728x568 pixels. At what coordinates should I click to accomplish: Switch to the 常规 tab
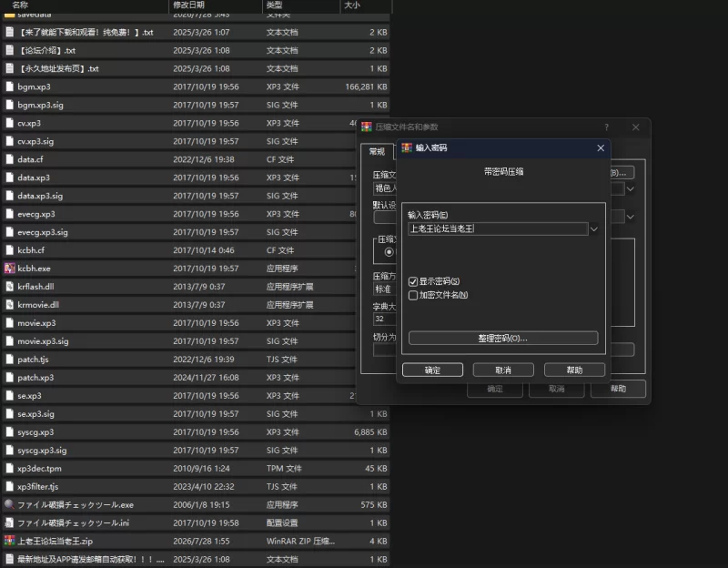coord(377,151)
